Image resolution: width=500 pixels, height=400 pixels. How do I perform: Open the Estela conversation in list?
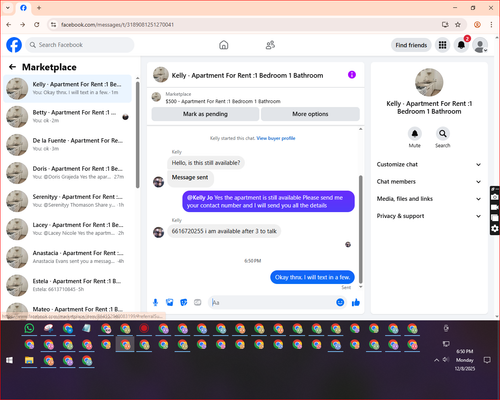coord(68,285)
